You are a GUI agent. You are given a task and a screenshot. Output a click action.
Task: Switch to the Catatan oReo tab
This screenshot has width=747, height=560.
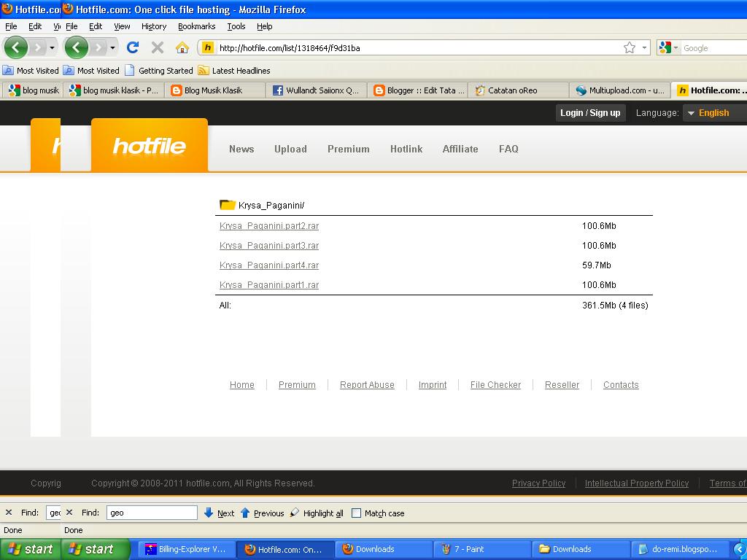pyautogui.click(x=519, y=90)
